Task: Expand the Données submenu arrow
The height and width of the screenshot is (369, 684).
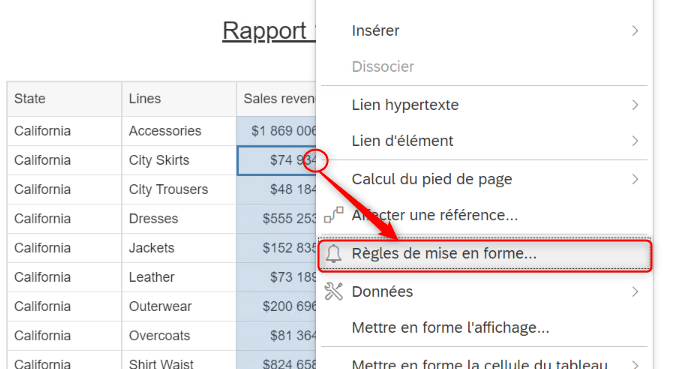Action: [x=635, y=291]
